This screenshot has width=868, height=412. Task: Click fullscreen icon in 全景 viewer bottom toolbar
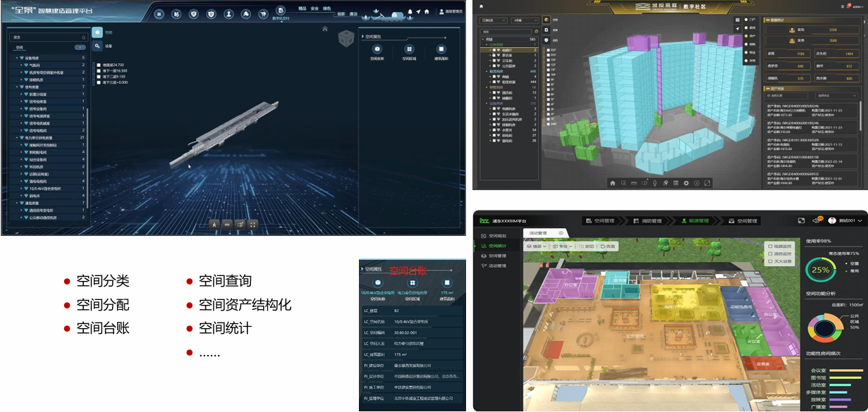coord(253,224)
